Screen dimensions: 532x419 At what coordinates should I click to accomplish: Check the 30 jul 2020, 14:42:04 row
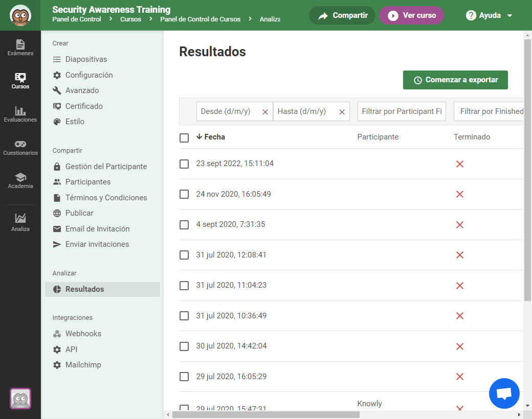pos(184,346)
